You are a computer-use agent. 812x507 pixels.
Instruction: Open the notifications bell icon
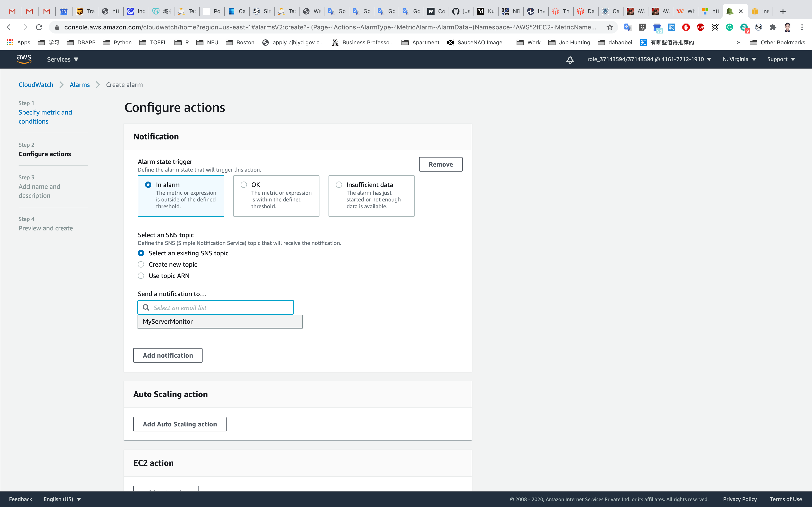tap(570, 60)
